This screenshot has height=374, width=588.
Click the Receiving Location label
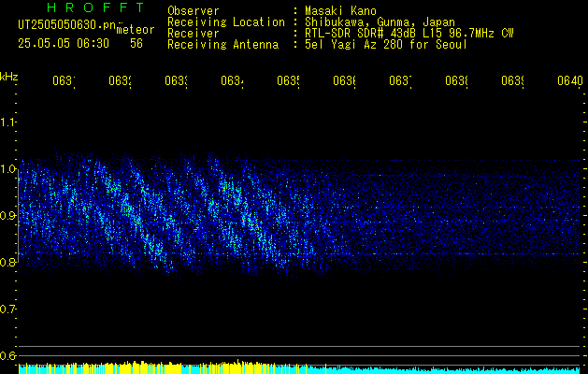pos(226,22)
